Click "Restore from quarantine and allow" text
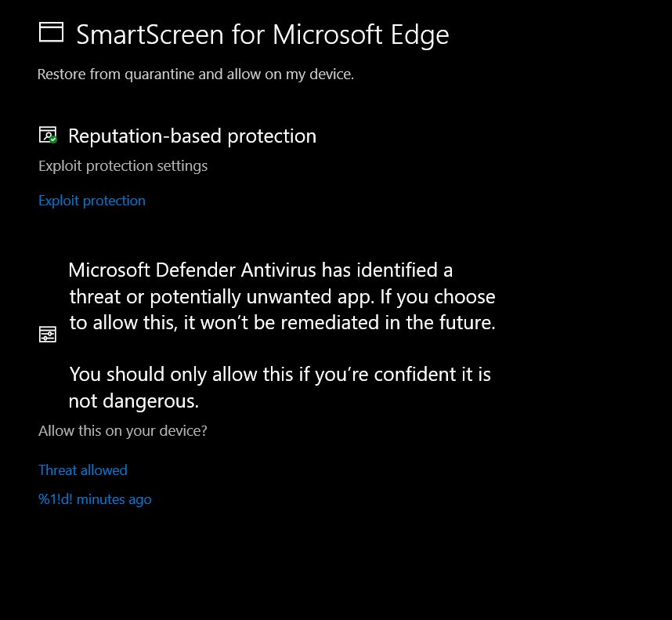Viewport: 672px width, 620px height. coord(196,75)
